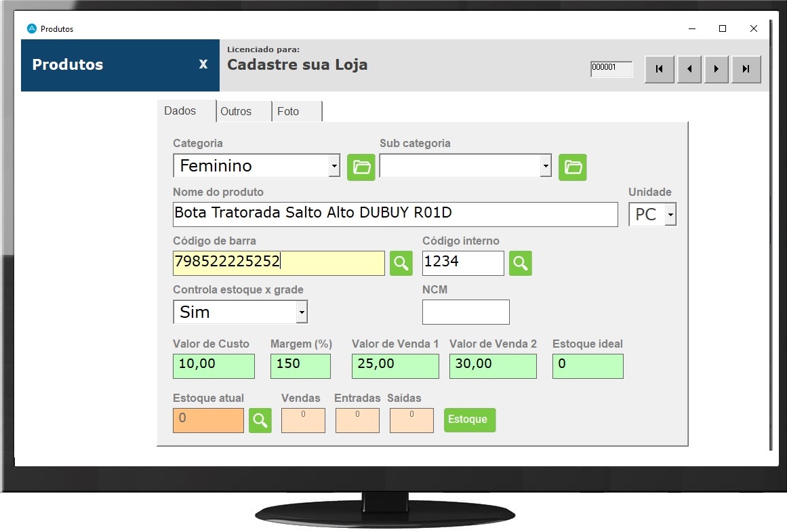Go to previous record

(x=689, y=69)
